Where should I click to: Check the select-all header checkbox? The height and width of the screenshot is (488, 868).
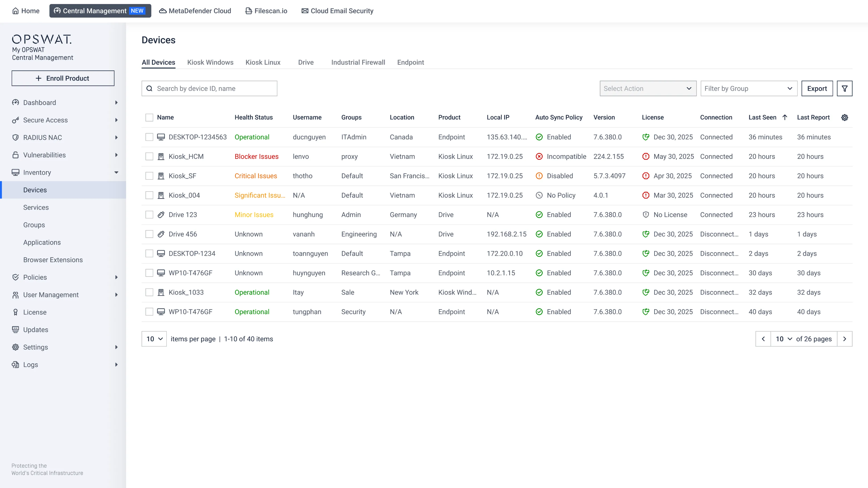[x=149, y=117]
